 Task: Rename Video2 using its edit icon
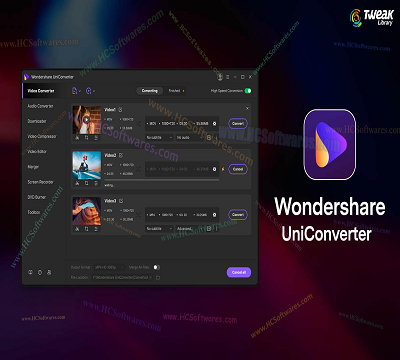121,155
